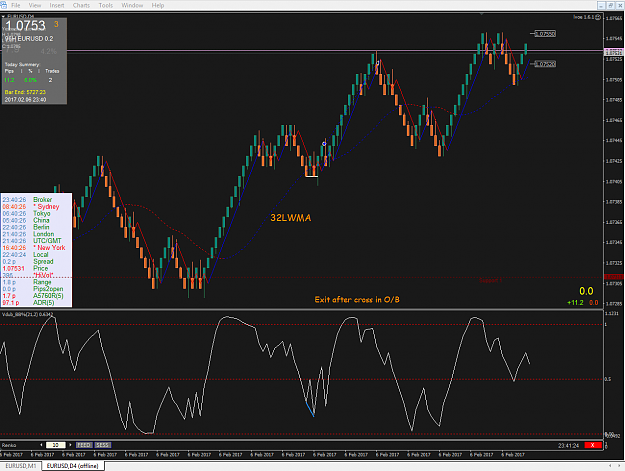Screen dimensions: 625x471
Task: Click the large 1.0753 price display
Action: pos(25,26)
